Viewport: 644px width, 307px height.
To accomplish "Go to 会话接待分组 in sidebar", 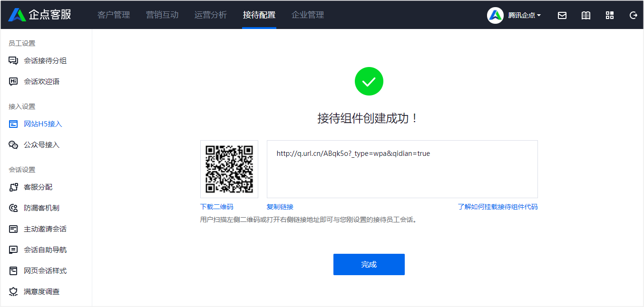I will [46, 61].
